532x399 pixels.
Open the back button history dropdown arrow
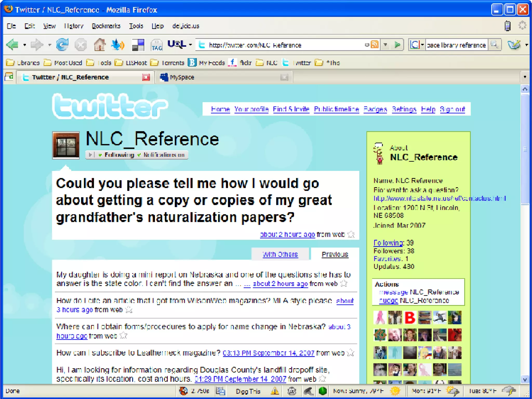tap(25, 45)
